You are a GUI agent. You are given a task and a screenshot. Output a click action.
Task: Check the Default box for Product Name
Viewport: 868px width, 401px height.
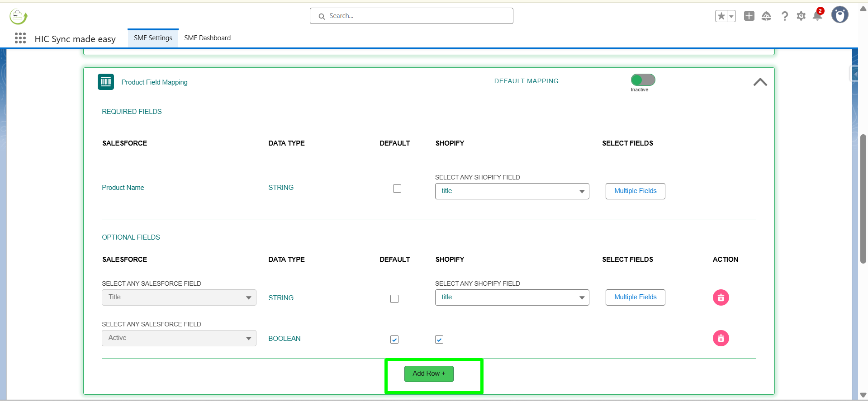tap(397, 189)
